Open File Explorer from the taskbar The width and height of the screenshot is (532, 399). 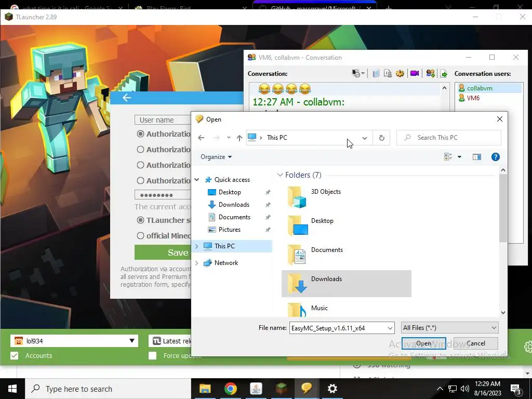[205, 389]
